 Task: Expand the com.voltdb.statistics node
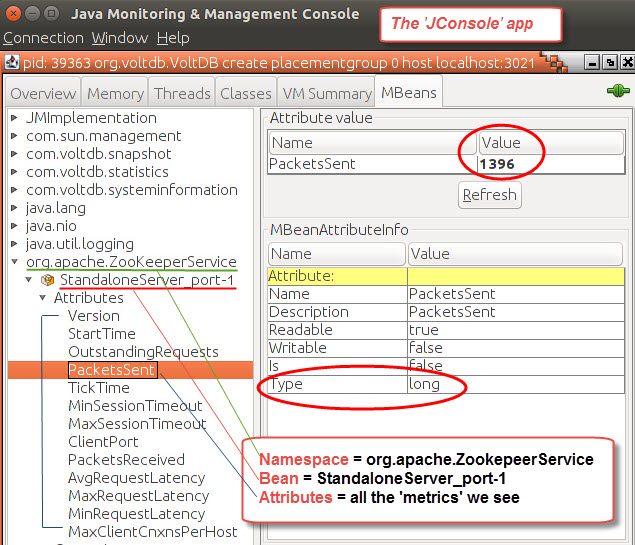click(14, 172)
